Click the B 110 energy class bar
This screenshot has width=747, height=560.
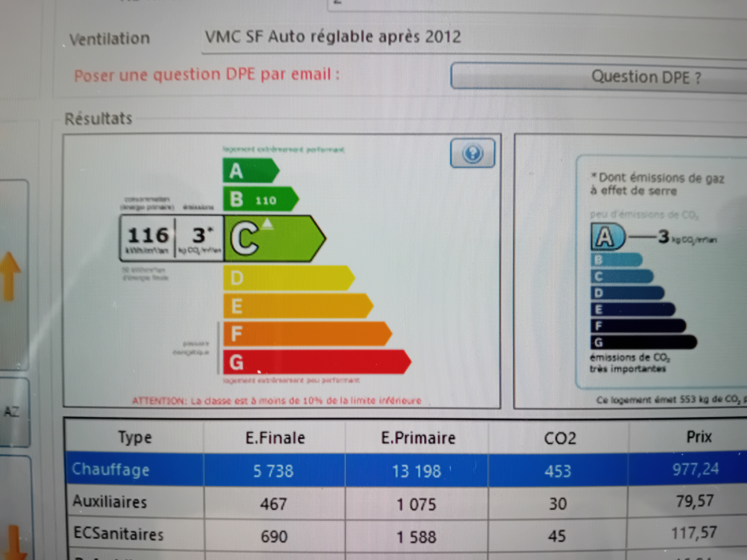(260, 199)
